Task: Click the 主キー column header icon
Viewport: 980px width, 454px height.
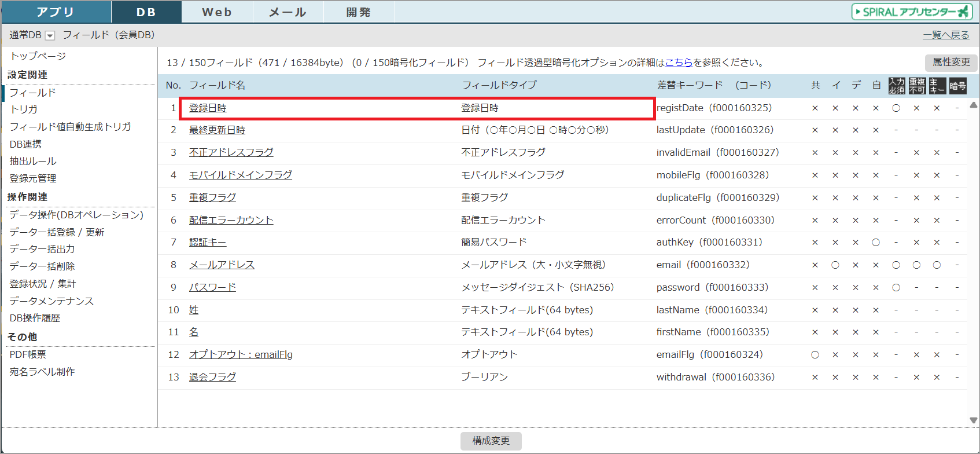Action: 937,86
